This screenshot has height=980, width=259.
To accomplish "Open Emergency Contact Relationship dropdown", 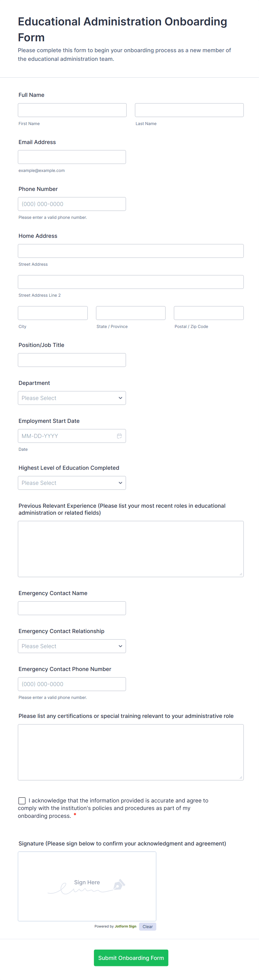I will [72, 646].
